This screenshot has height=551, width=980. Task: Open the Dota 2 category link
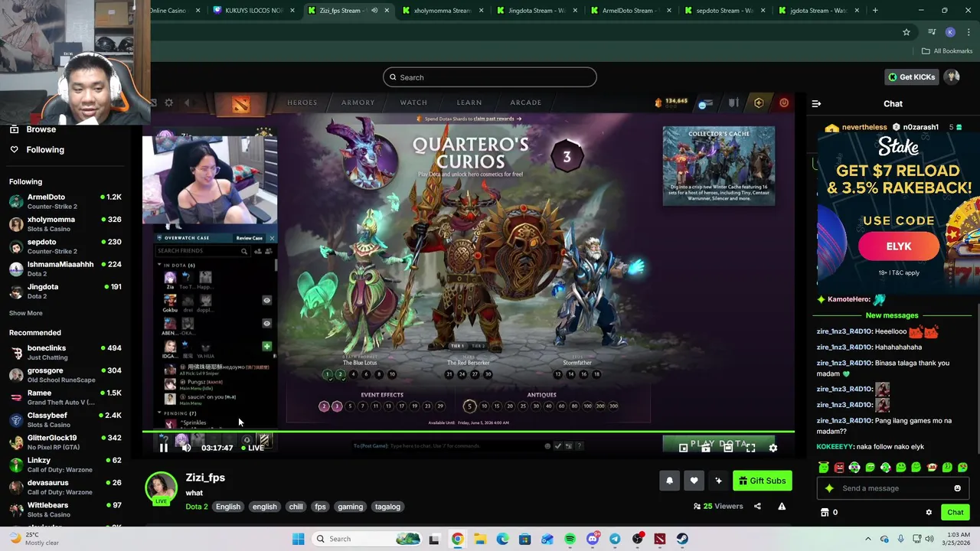coord(197,507)
